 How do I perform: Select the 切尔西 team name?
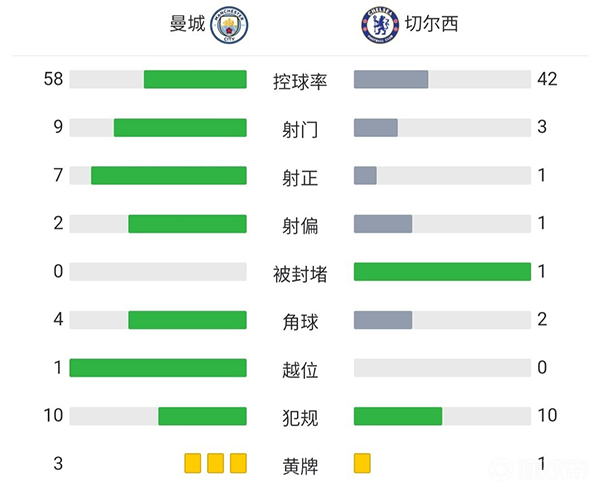[431, 25]
